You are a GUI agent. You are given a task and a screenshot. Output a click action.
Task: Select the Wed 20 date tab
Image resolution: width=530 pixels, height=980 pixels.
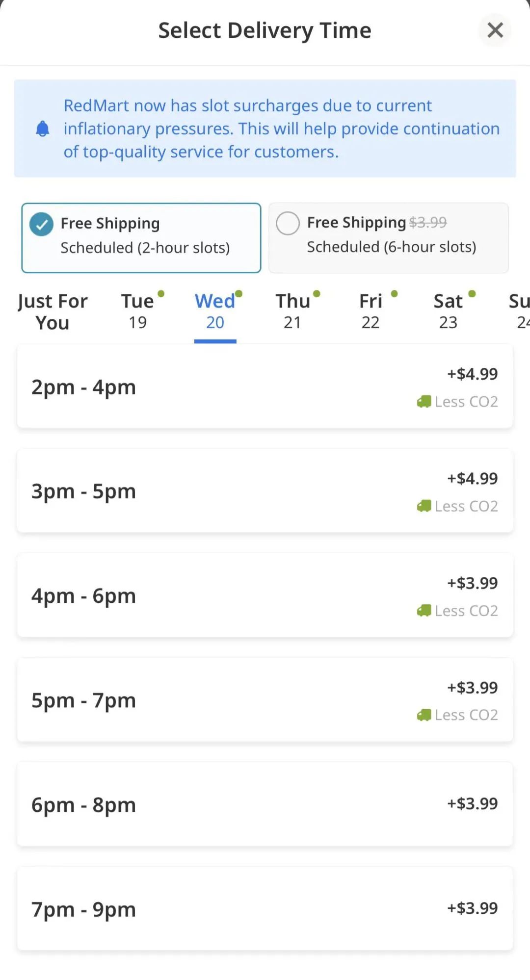point(215,312)
